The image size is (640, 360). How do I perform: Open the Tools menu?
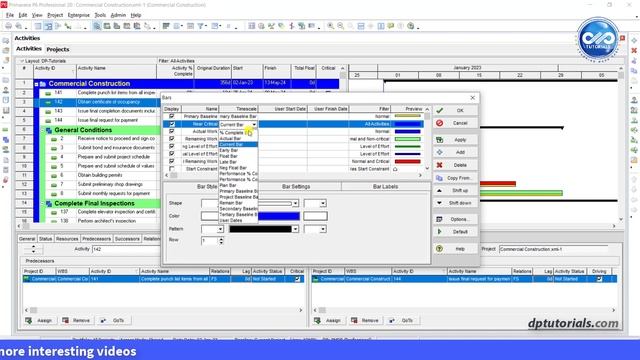[100, 15]
